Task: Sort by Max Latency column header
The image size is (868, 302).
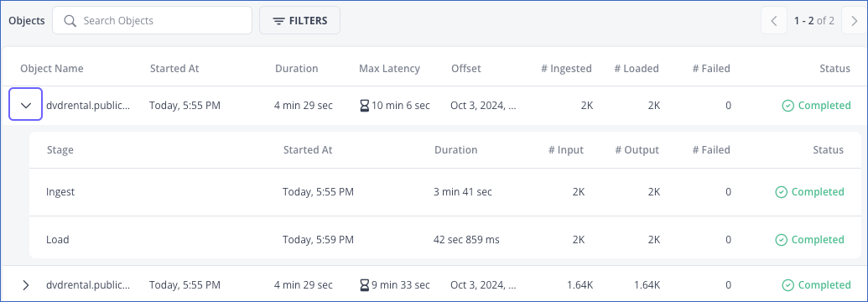Action: point(389,69)
